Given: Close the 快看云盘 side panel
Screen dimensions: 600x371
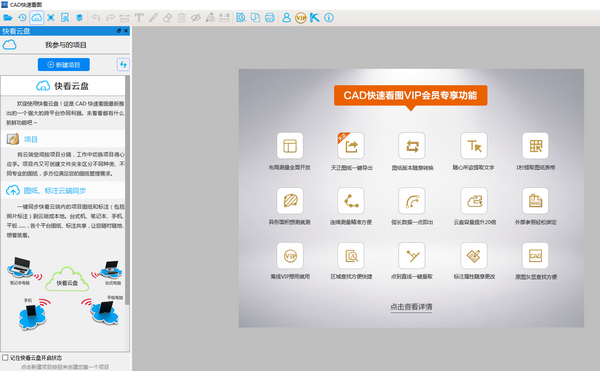Looking at the screenshot, I should tap(126, 31).
